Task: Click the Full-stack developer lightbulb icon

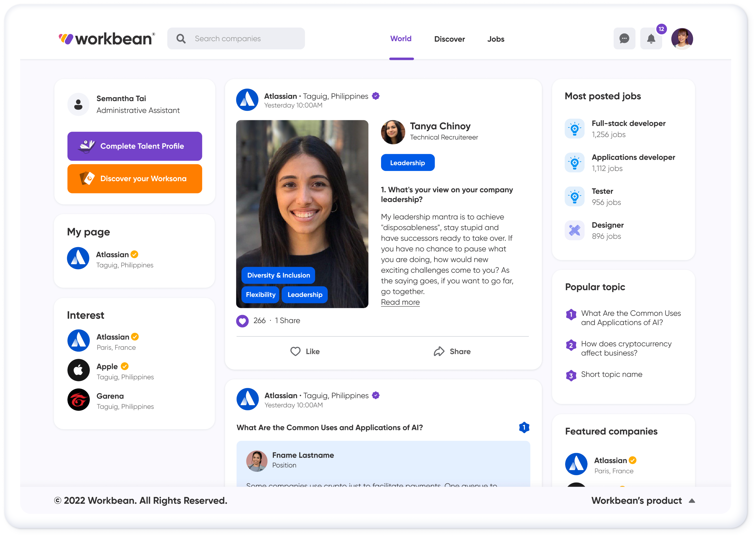Action: pyautogui.click(x=574, y=129)
